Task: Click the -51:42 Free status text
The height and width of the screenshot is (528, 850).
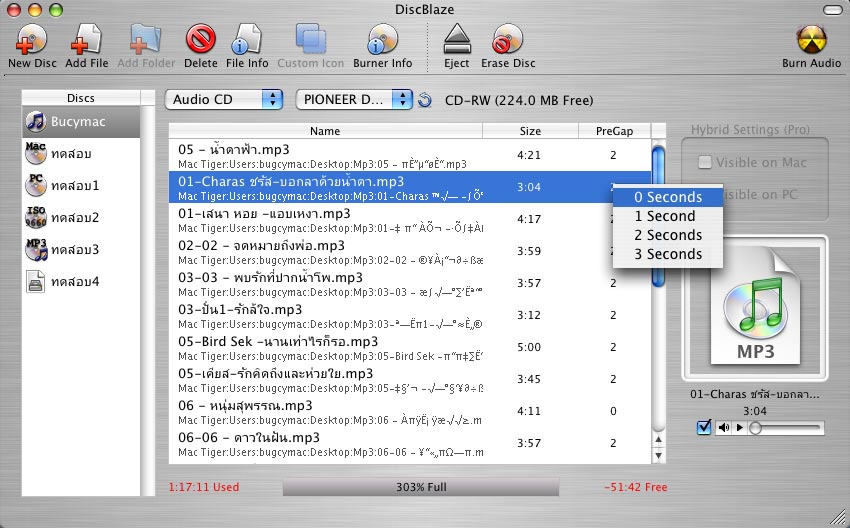Action: point(635,487)
